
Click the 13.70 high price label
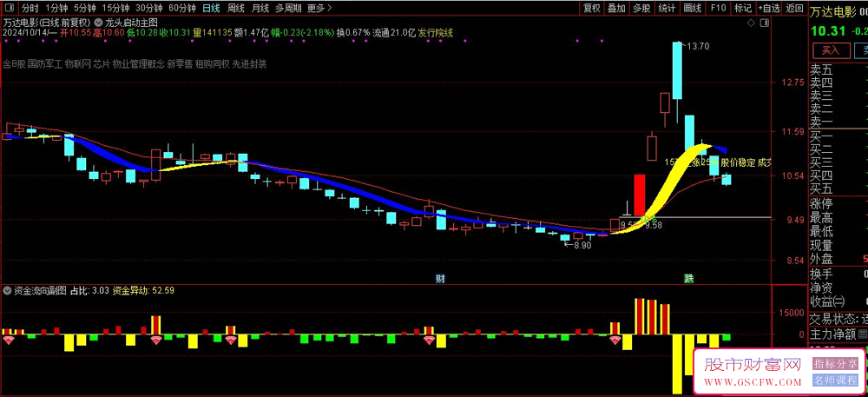[698, 46]
